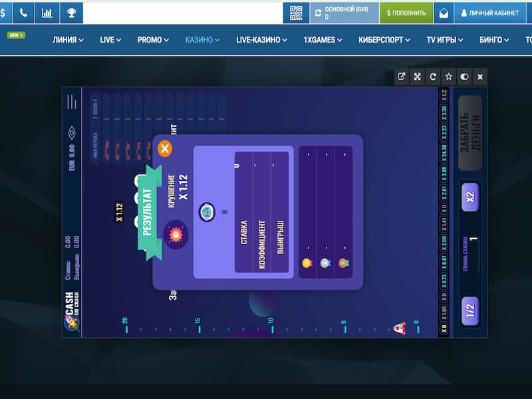Reload the game with refresh icon
This screenshot has height=399, width=532.
[433, 76]
